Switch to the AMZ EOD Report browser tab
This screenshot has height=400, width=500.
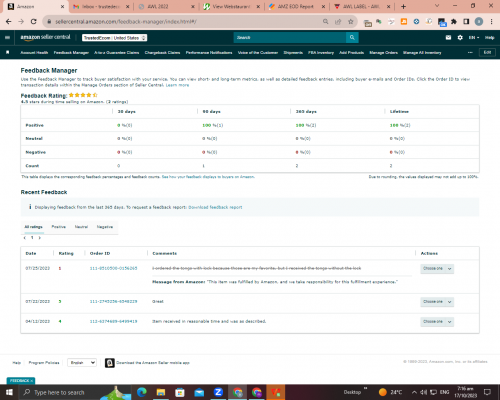point(296,6)
